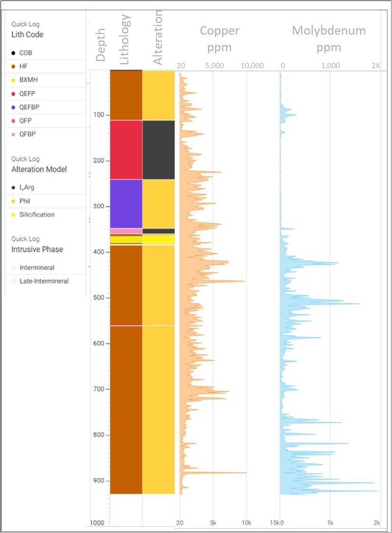Viewport: 392px width, 533px height.
Task: Toggle the Late-Intermineral phase circle
Action: (13, 281)
